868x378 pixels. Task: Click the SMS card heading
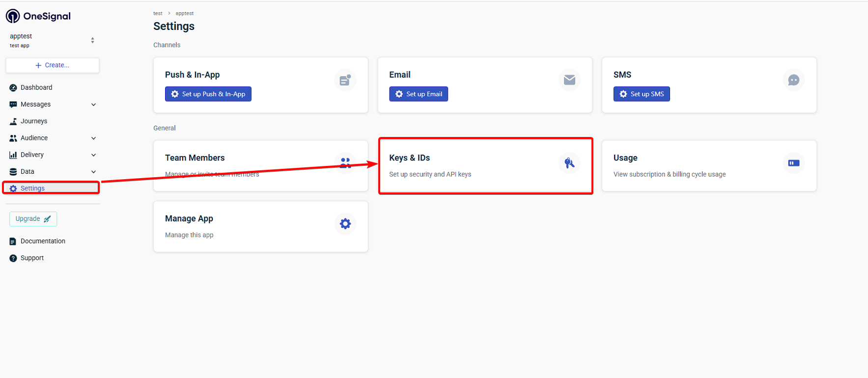(622, 75)
